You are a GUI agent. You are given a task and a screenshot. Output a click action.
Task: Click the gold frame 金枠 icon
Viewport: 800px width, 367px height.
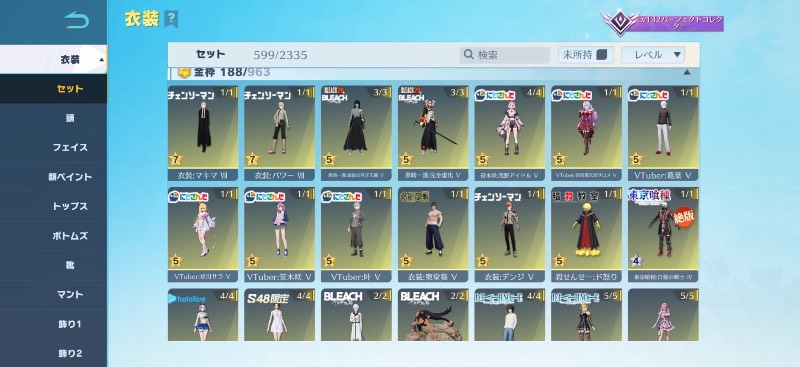tap(184, 72)
